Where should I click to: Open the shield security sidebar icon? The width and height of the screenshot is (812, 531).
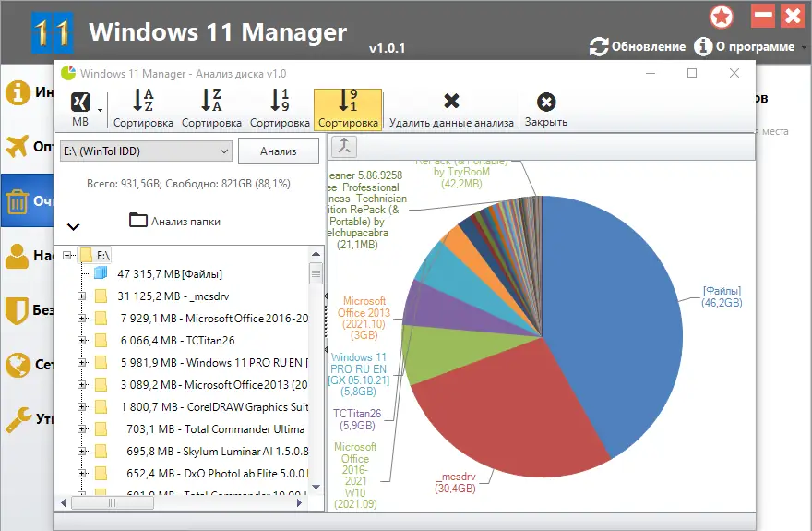tap(17, 309)
